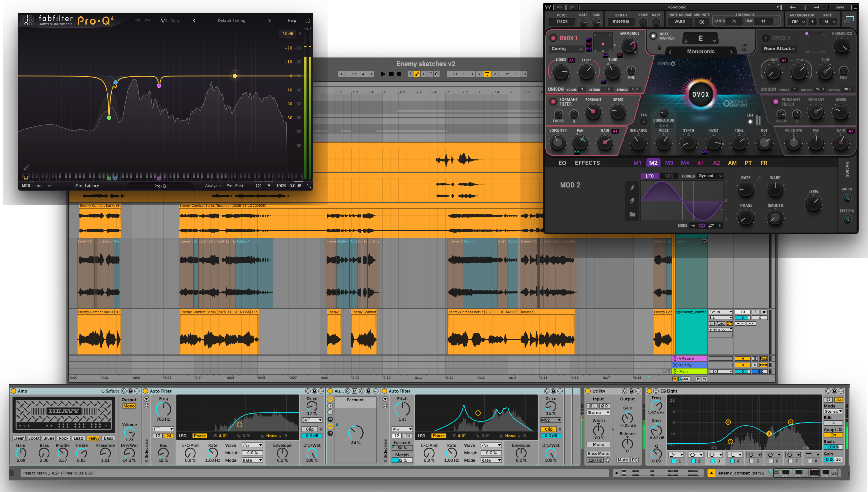
Task: Disable the Amp device activator
Action: pyautogui.click(x=14, y=391)
